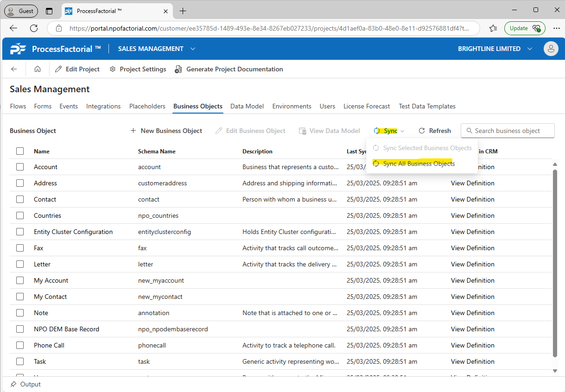Open View Definition link for Fax
Screen dimensions: 565x392
tap(472, 248)
